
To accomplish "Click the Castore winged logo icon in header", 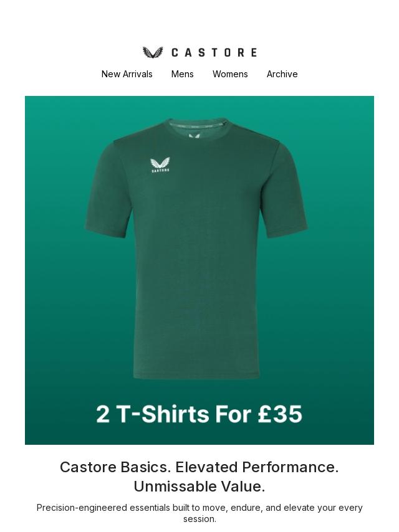I will (153, 52).
